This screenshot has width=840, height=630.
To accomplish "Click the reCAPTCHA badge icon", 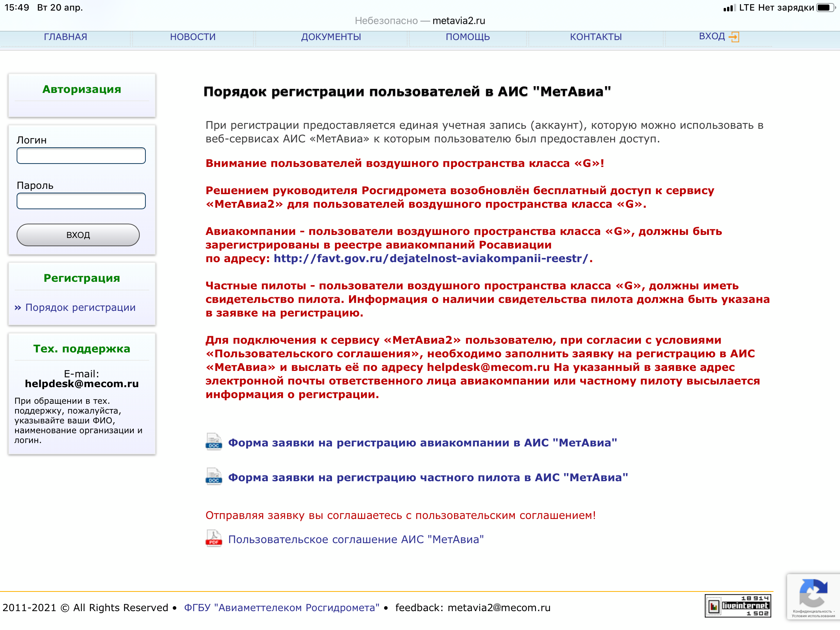I will [x=813, y=593].
